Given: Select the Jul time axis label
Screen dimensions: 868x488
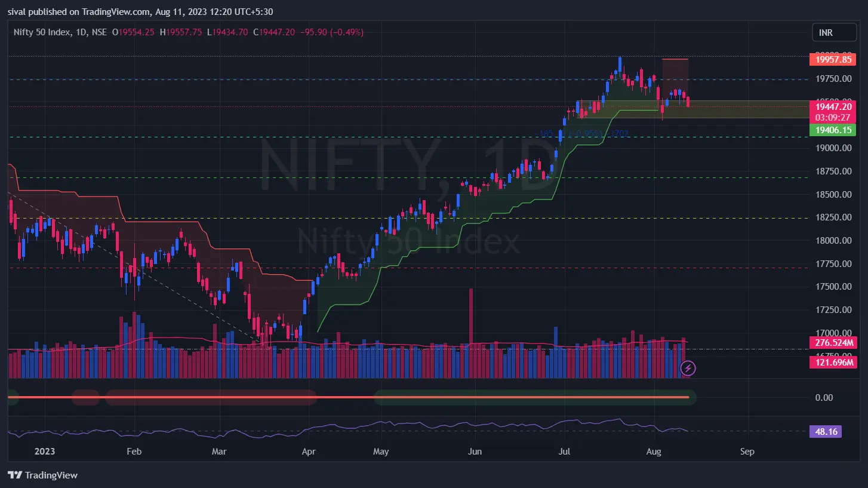Looking at the screenshot, I should coord(565,452).
